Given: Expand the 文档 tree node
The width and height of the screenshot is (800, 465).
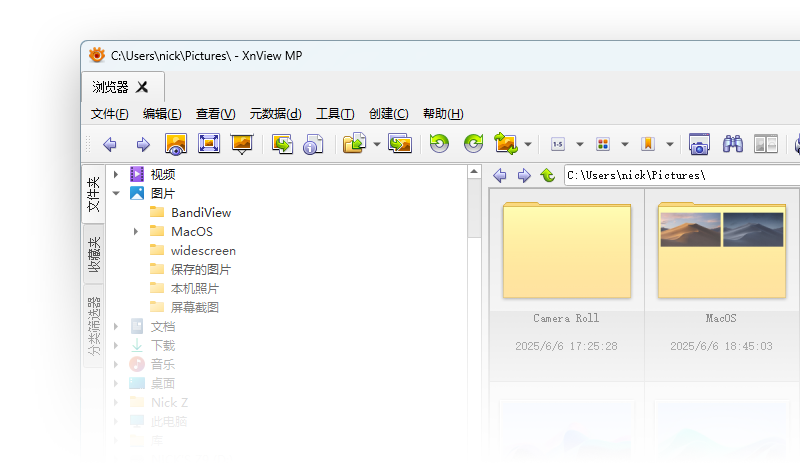Looking at the screenshot, I should [x=116, y=326].
